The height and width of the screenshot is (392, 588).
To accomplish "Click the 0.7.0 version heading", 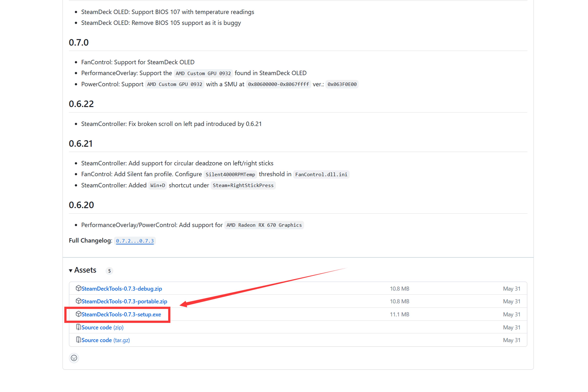I will tap(79, 42).
